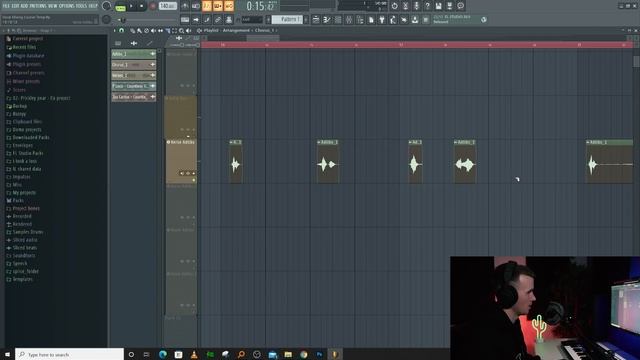Toggle the playlist snap magnet

point(121,31)
